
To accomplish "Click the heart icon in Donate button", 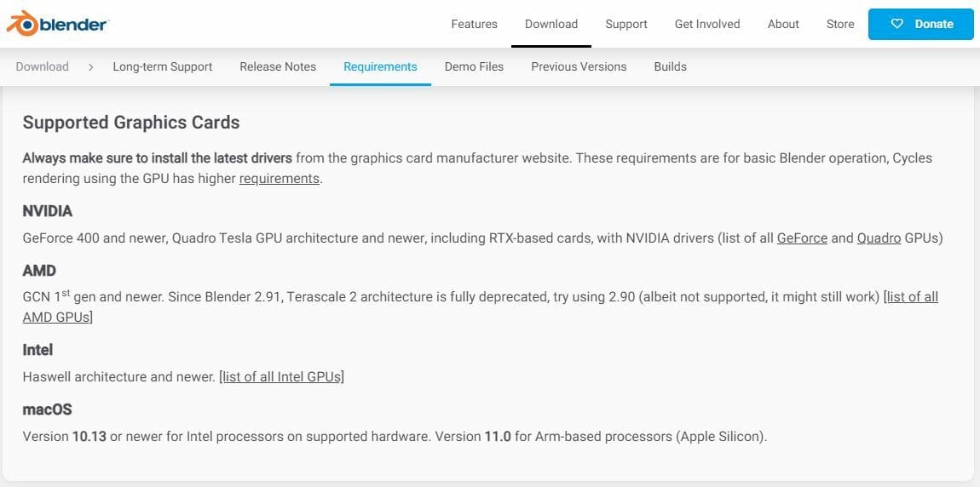I will (896, 24).
